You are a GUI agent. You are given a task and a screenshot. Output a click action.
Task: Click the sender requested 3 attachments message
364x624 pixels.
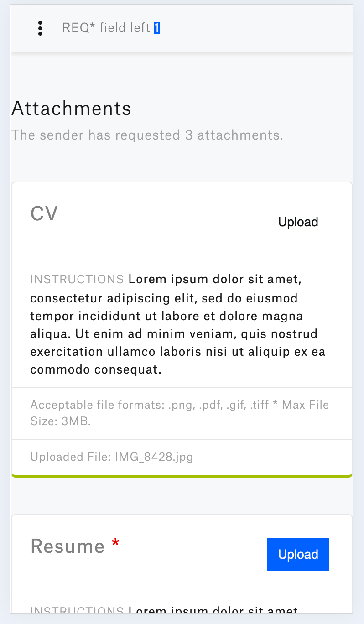[x=147, y=135]
